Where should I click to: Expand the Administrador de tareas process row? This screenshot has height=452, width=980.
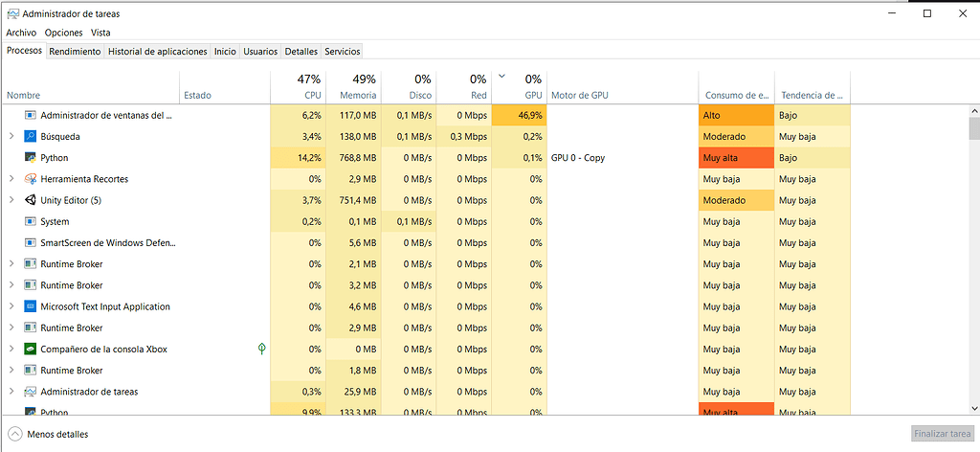click(x=11, y=392)
